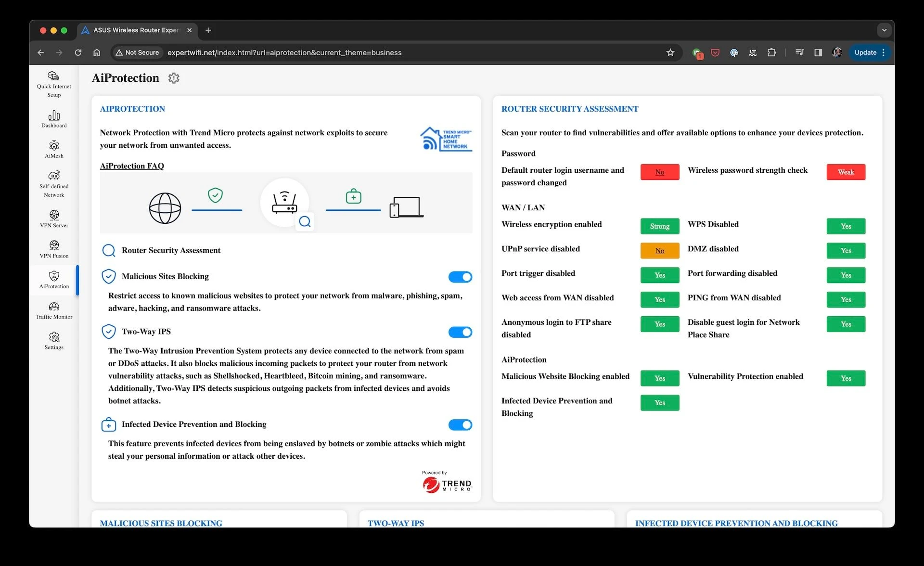Click Yes status for Port forwarding disabled

click(846, 275)
